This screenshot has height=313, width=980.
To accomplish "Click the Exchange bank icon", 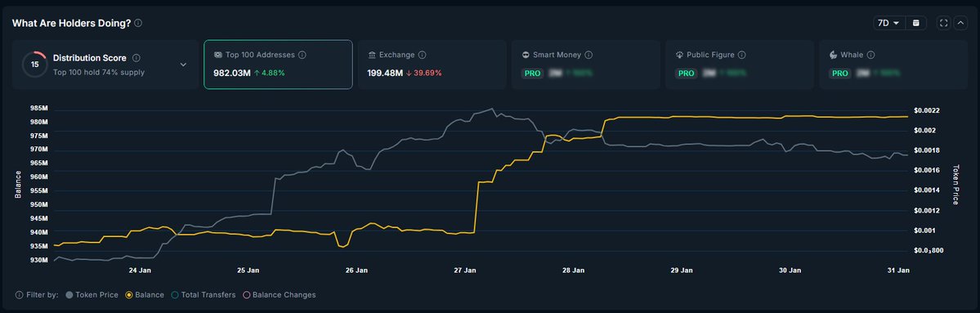I will pyautogui.click(x=372, y=55).
